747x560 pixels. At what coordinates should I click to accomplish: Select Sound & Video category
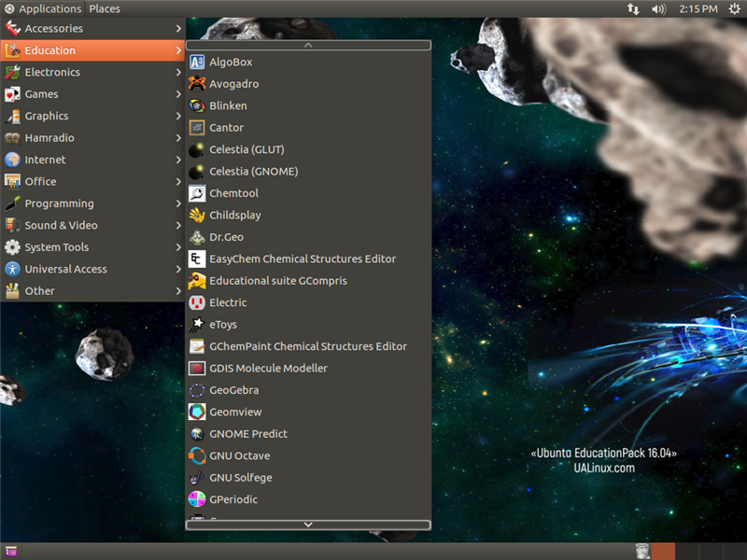click(x=92, y=225)
